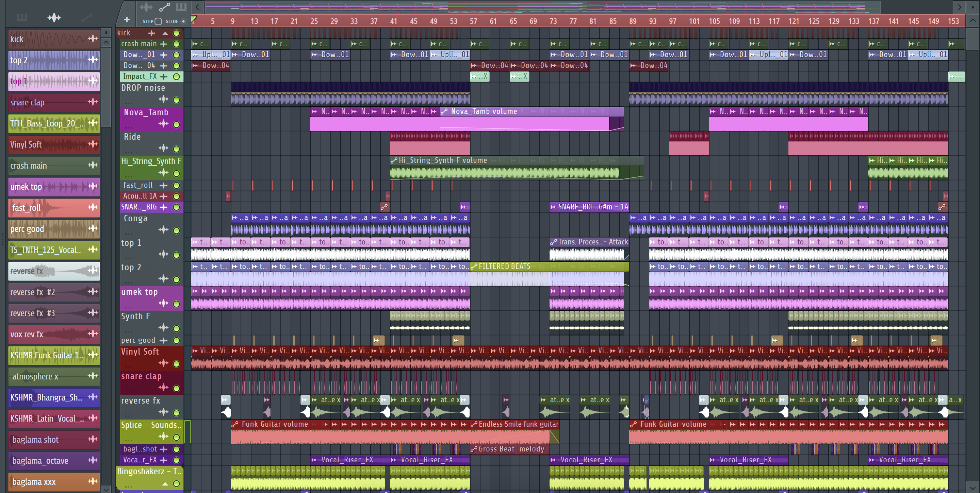Mute the Vinyl Soft track
The width and height of the screenshot is (980, 493).
click(177, 364)
